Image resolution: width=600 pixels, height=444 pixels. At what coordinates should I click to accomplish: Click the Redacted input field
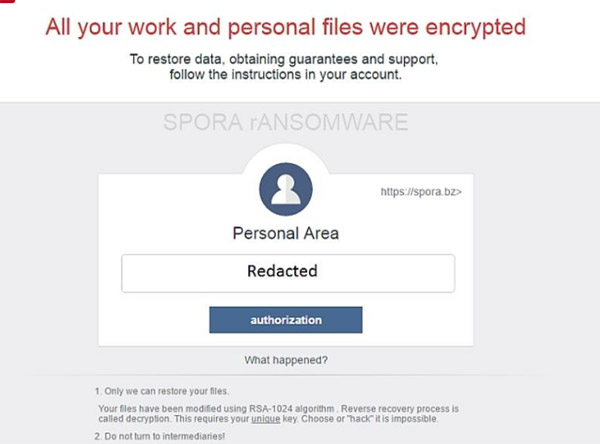[x=288, y=272]
